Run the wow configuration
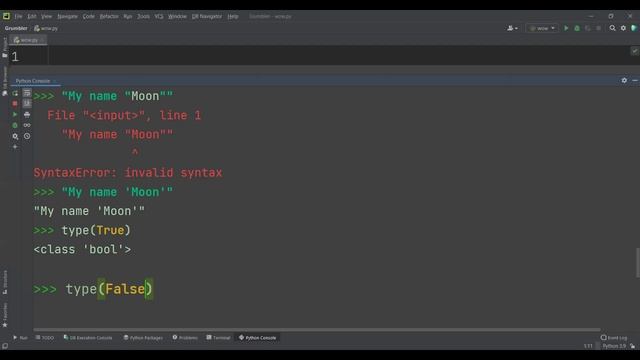The height and width of the screenshot is (360, 640). pos(566,28)
